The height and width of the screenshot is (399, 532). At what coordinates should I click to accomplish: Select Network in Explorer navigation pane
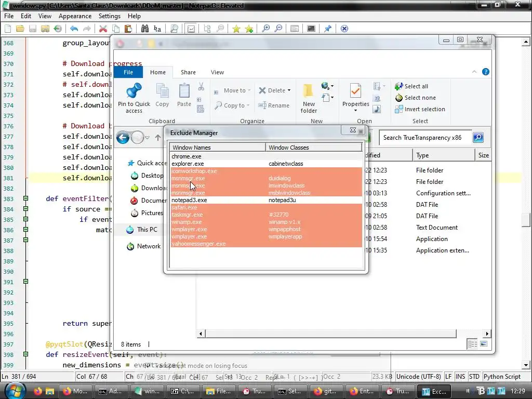coord(143,246)
